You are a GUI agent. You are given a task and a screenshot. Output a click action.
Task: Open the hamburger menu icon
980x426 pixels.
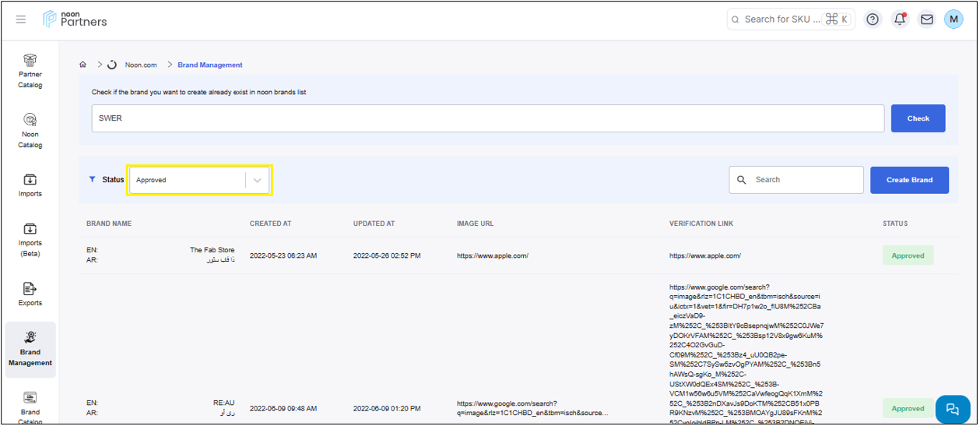[21, 19]
